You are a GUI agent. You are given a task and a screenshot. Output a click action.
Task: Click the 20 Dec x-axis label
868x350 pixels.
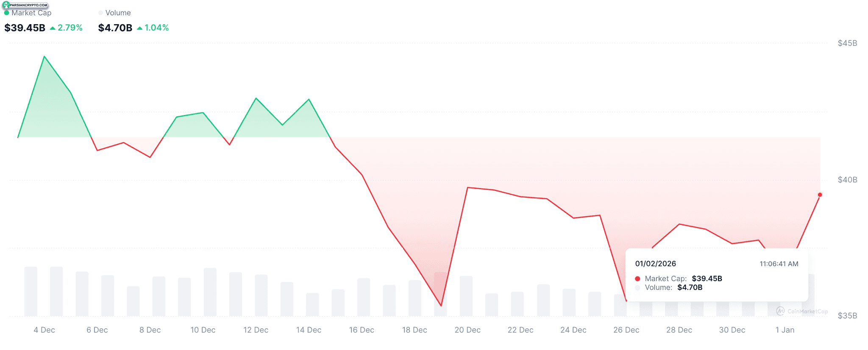tap(467, 330)
